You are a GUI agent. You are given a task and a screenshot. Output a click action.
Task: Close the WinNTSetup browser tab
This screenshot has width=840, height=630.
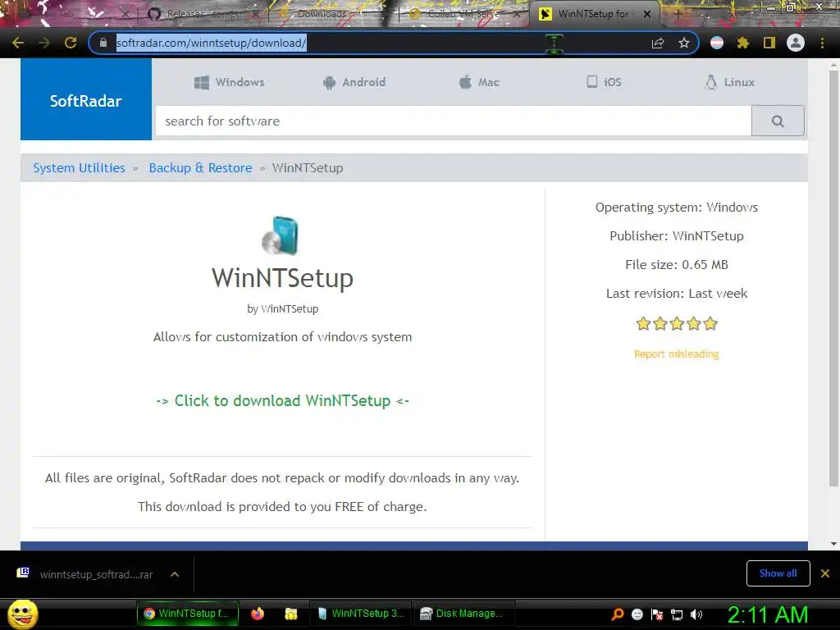point(647,14)
